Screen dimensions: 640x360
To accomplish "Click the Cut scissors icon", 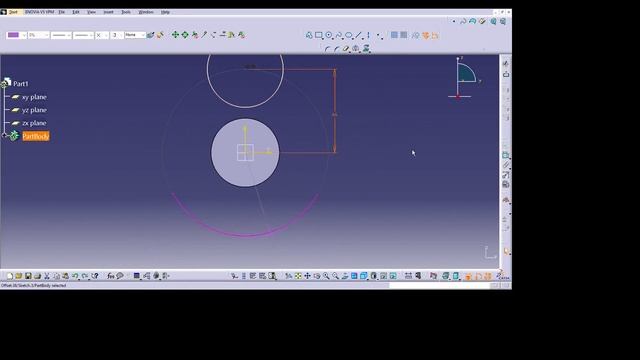I will tap(47, 276).
